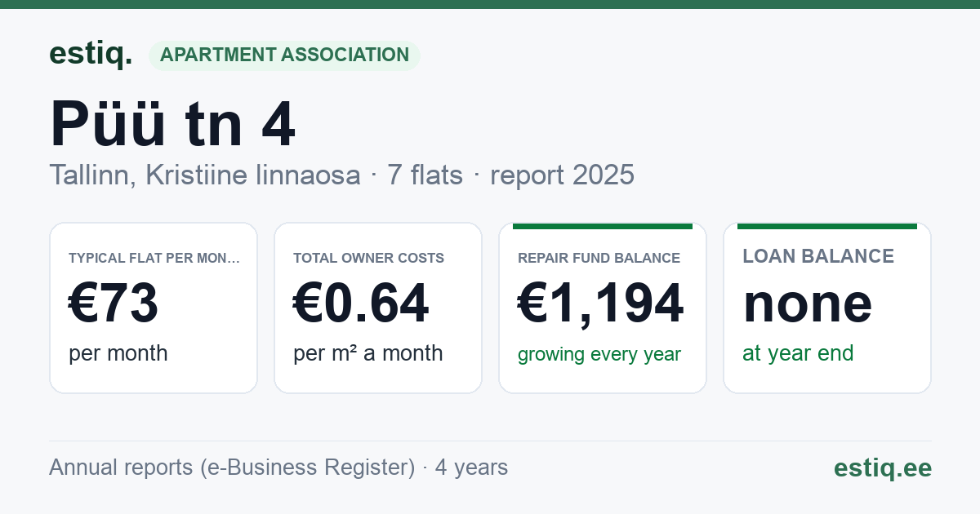Click Annual reports (e-Business Register) text
The image size is (980, 514).
[232, 467]
